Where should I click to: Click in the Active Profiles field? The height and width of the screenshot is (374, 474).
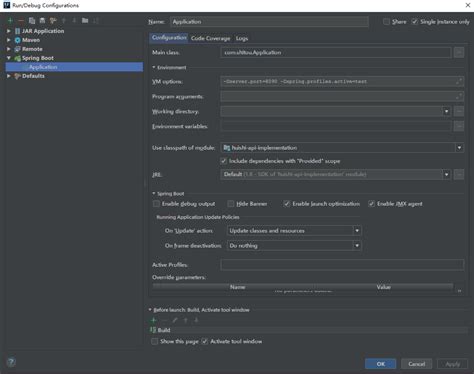click(342, 265)
